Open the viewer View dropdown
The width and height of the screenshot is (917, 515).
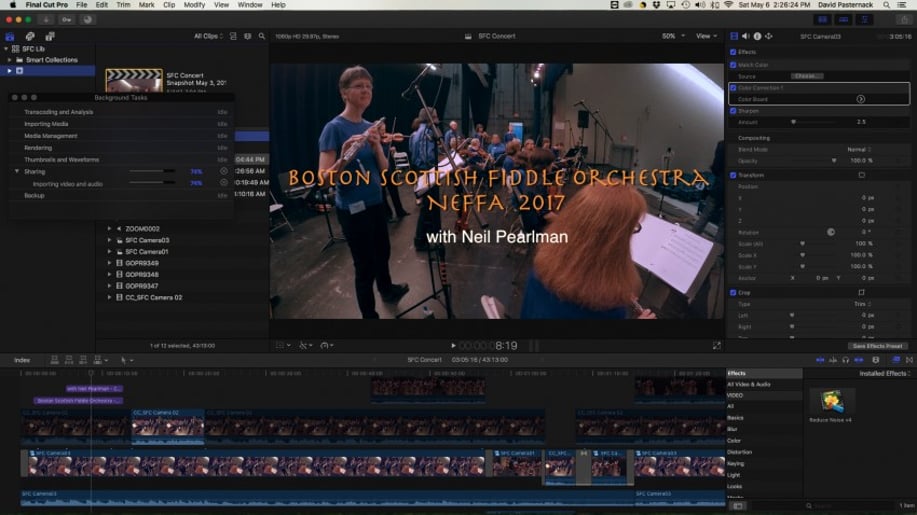point(706,36)
